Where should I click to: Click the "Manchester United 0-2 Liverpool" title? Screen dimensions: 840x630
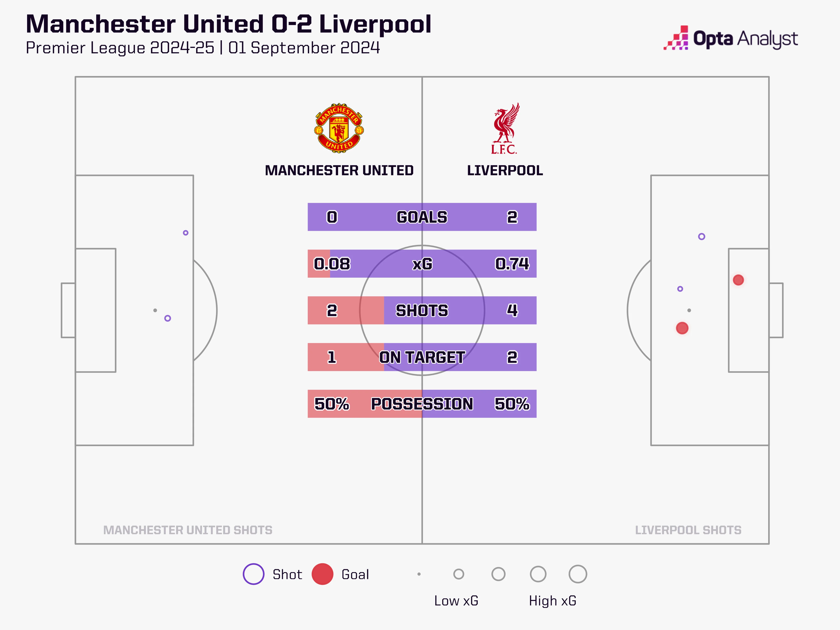point(229,24)
